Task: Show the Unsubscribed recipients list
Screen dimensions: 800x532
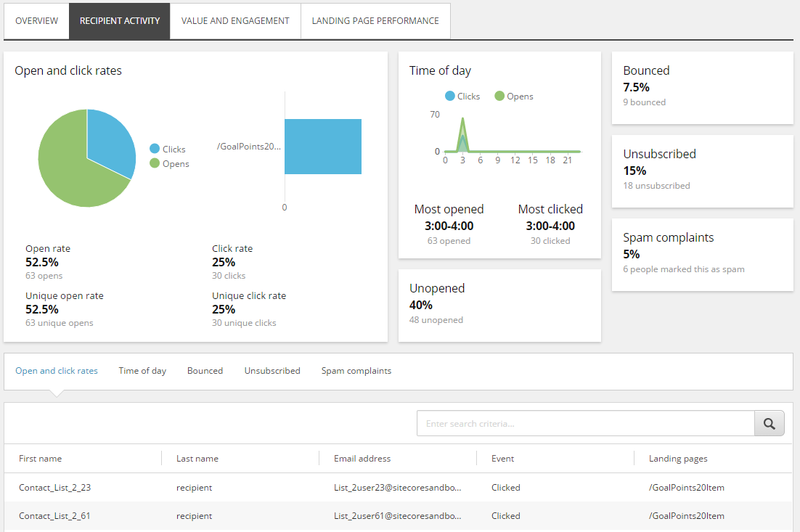Action: (272, 371)
